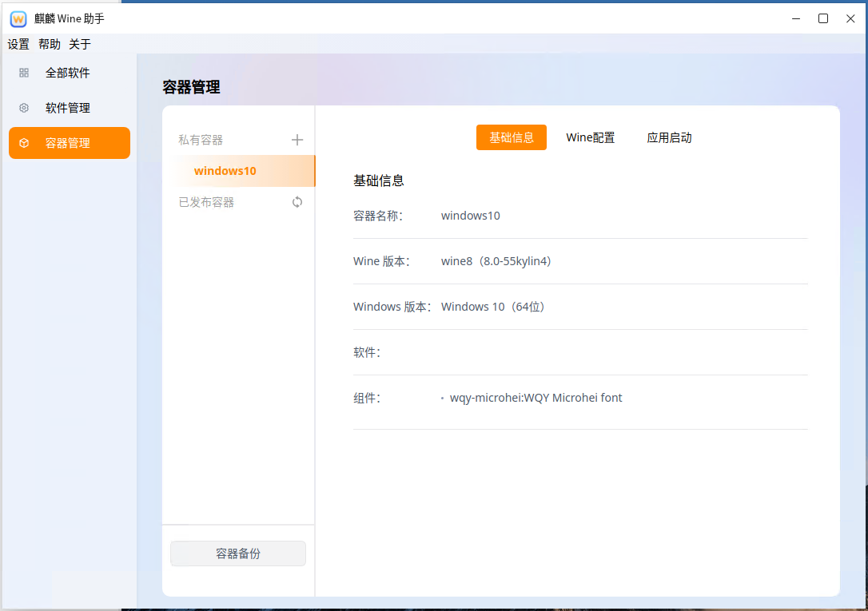Open the 帮助 menu
Screen dimensions: 868x611
pyautogui.click(x=50, y=44)
